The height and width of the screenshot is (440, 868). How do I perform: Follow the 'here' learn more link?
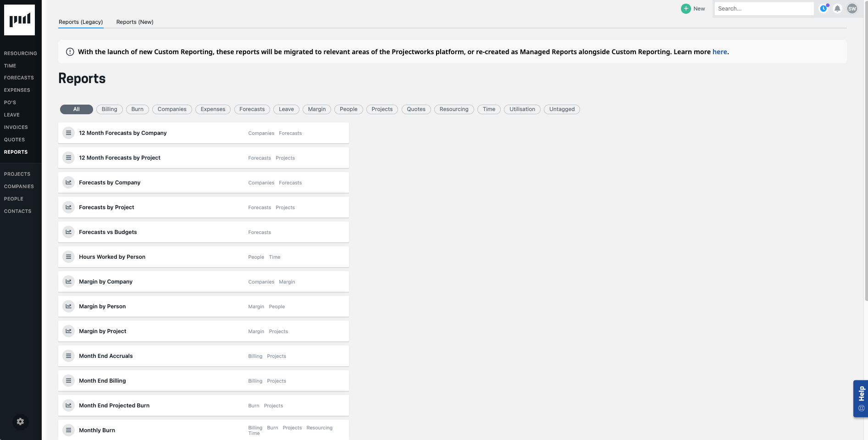[x=720, y=52]
